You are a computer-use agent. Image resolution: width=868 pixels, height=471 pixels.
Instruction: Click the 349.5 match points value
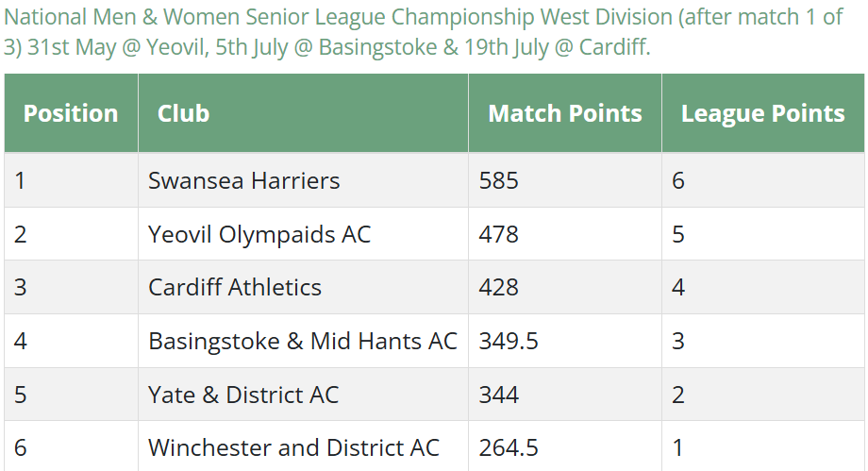[509, 341]
